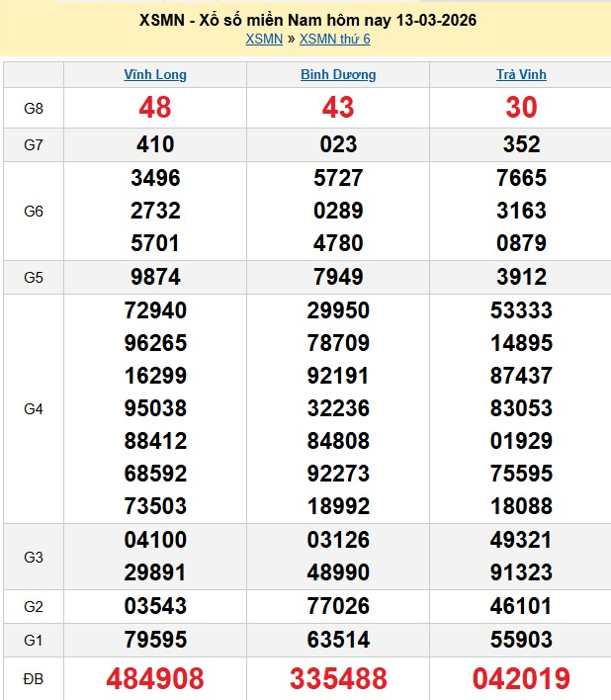Click G5 number 7949
Image resolution: width=611 pixels, height=700 pixels.
click(x=338, y=277)
